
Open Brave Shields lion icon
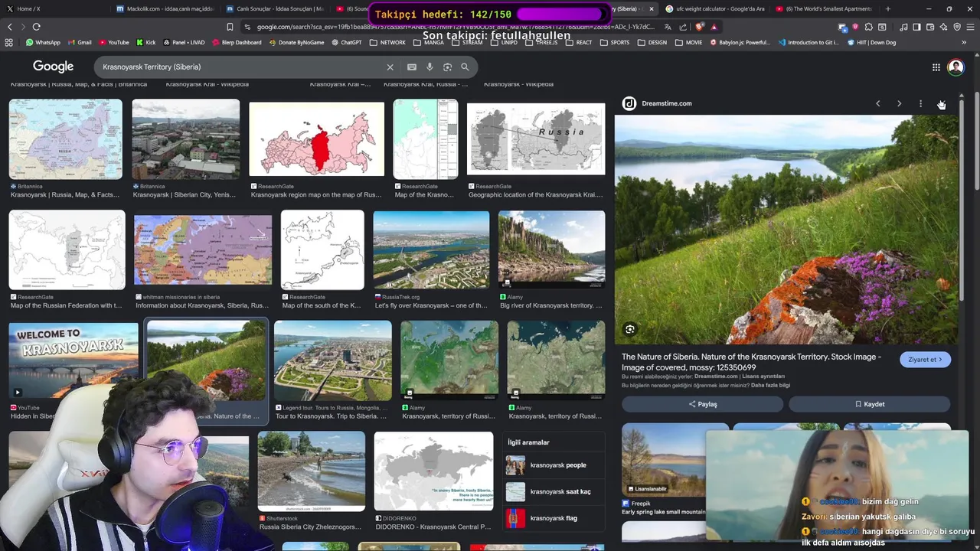click(700, 27)
